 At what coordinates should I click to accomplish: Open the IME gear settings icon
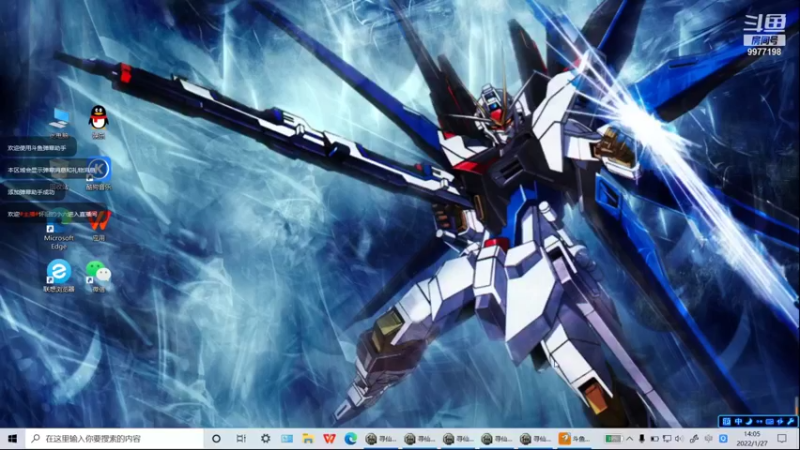780,421
